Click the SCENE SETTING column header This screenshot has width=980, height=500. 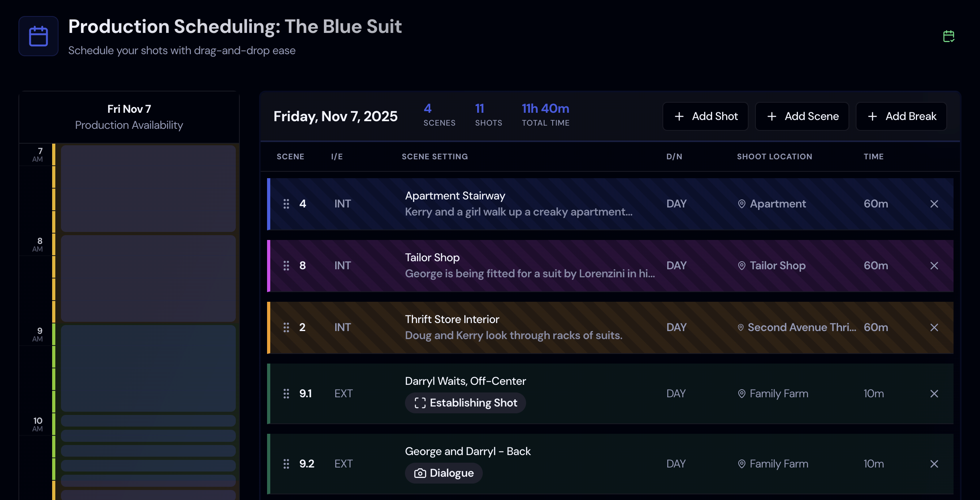pyautogui.click(x=435, y=157)
